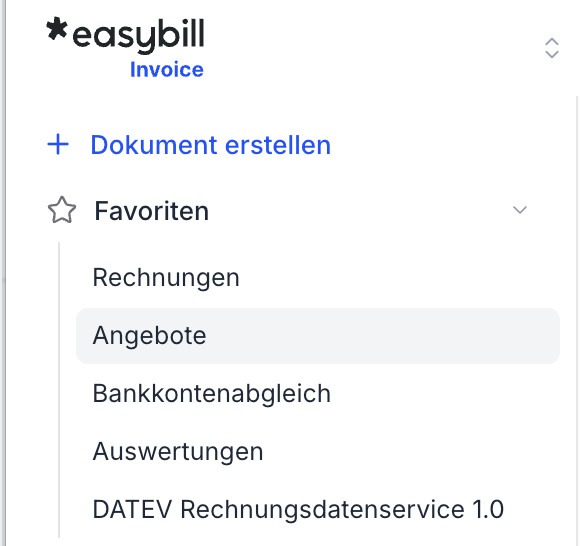The width and height of the screenshot is (580, 546).
Task: Click the blue Invoice product label
Action: pos(167,70)
